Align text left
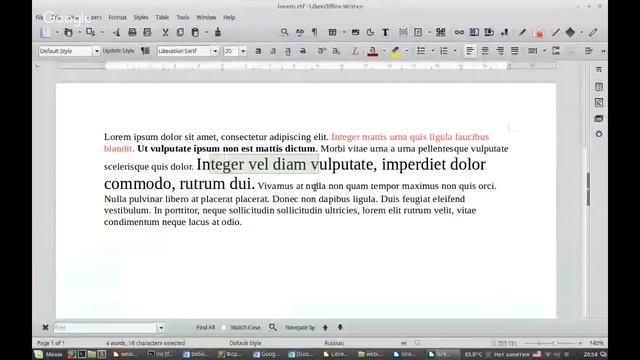This screenshot has height=360, width=640. tap(470, 51)
